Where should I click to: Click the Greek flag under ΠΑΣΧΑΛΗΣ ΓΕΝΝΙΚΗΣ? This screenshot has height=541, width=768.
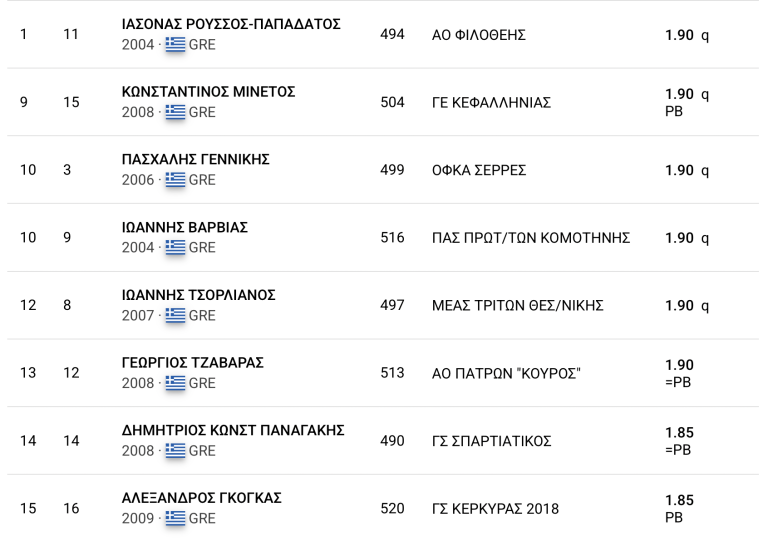(175, 180)
